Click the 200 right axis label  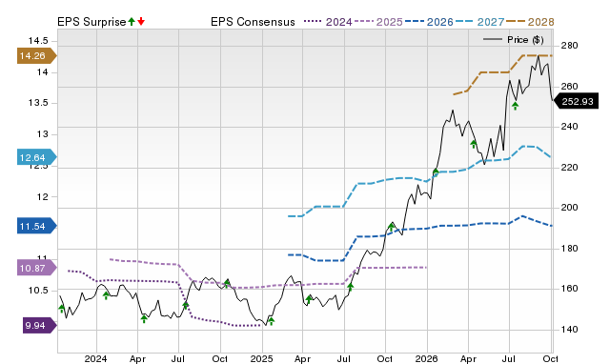569,208
